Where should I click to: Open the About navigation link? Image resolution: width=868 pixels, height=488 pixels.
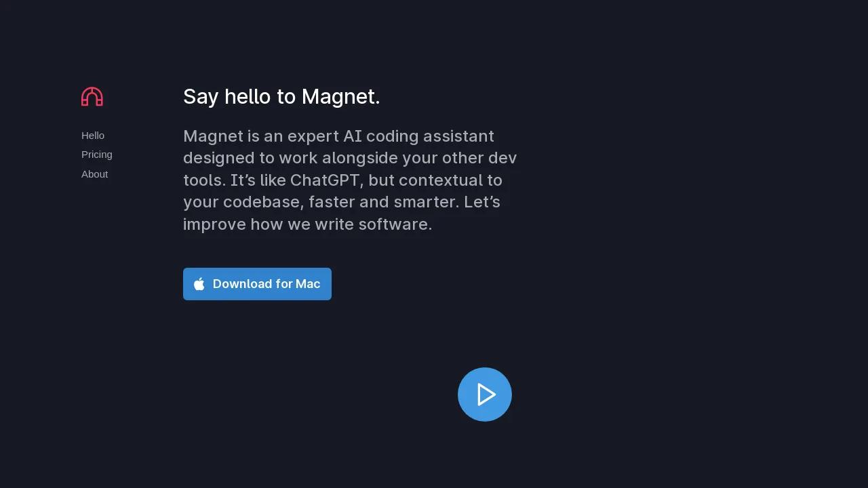coord(94,174)
